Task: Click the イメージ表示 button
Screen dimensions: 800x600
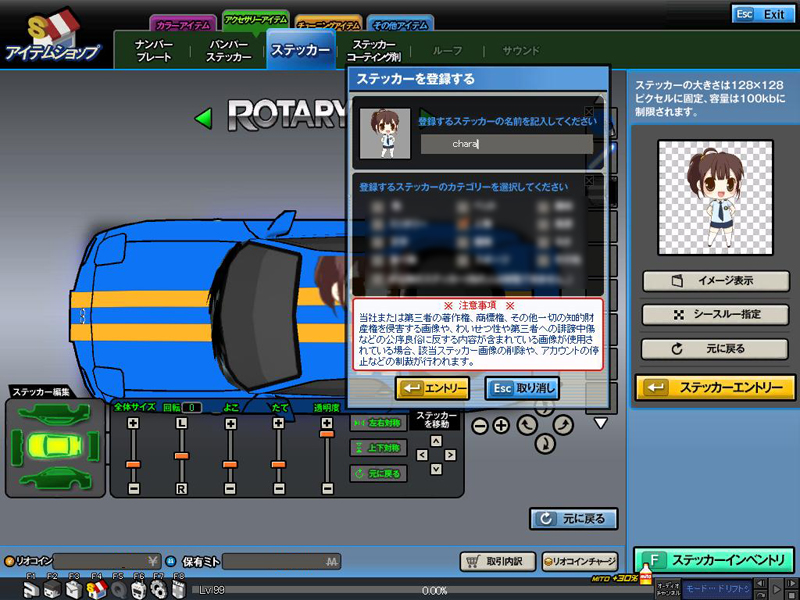Action: [715, 281]
